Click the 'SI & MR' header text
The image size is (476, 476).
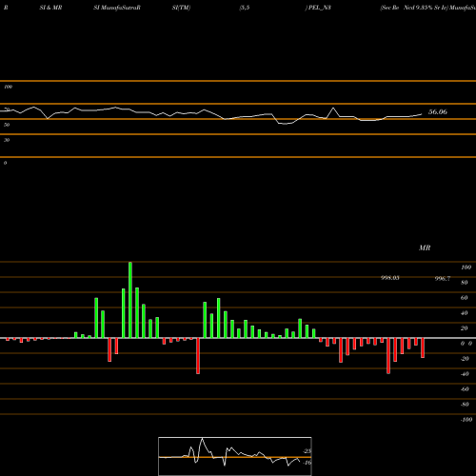50,8
